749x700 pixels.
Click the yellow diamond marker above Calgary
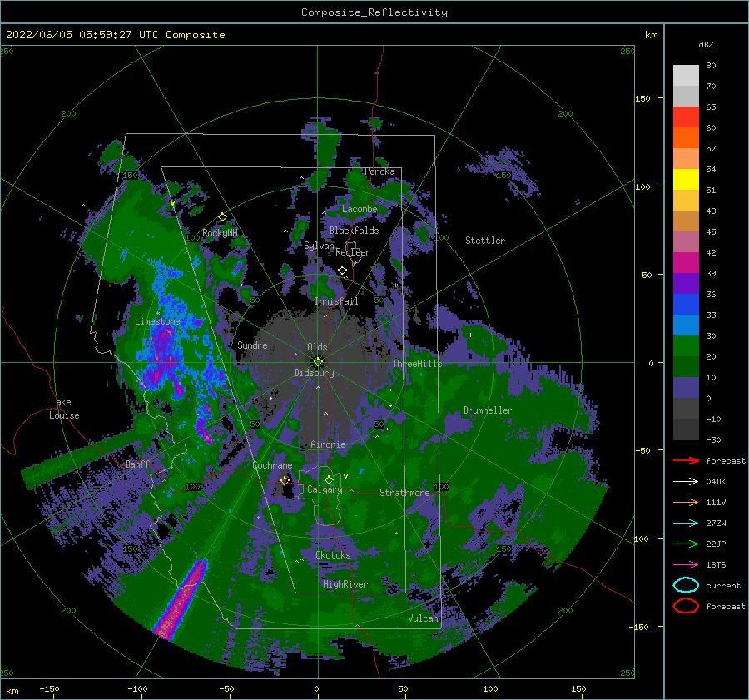point(329,479)
